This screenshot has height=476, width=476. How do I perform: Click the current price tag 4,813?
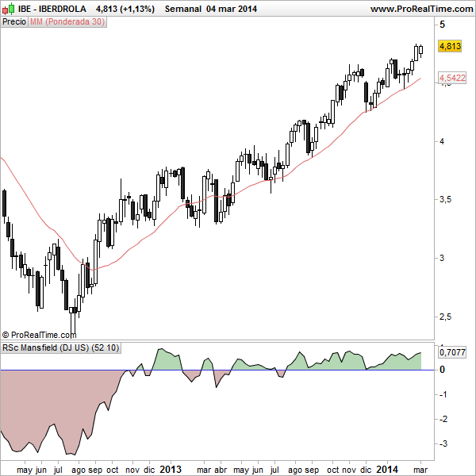pos(450,46)
